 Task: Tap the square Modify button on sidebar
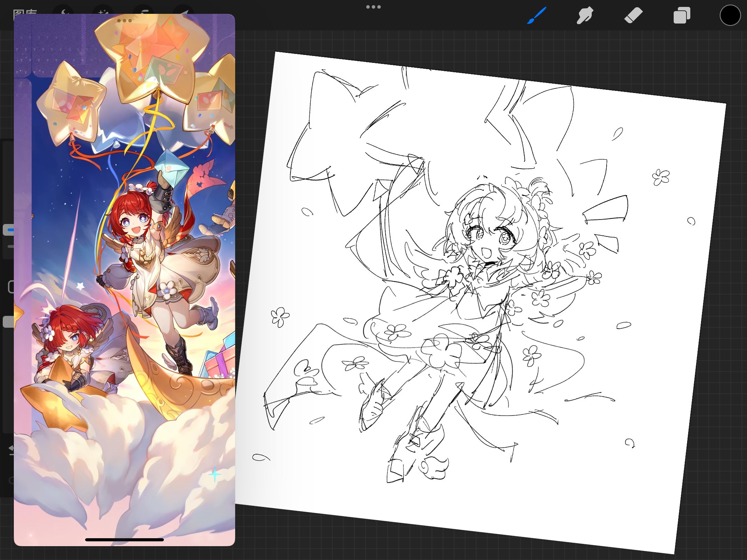(x=10, y=287)
